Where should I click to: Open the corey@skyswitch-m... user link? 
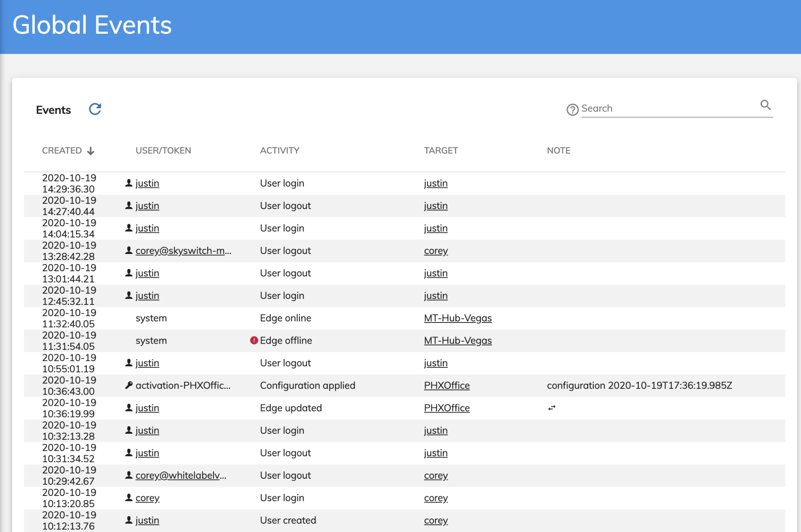tap(184, 251)
